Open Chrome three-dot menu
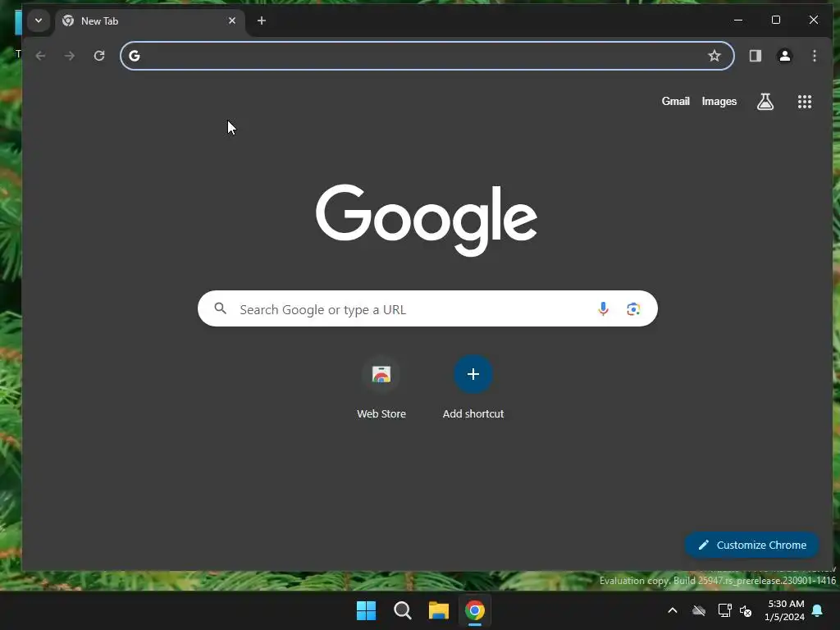The image size is (840, 630). pyautogui.click(x=815, y=56)
